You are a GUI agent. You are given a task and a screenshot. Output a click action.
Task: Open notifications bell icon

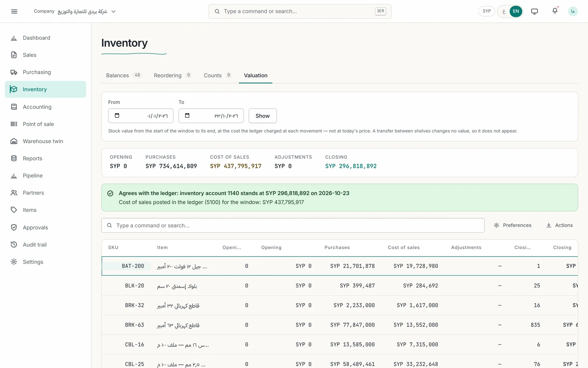(555, 11)
